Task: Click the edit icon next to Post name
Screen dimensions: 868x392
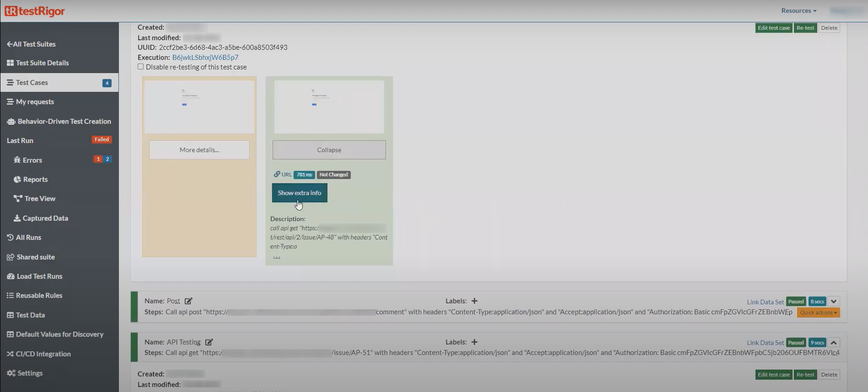Action: pyautogui.click(x=188, y=301)
